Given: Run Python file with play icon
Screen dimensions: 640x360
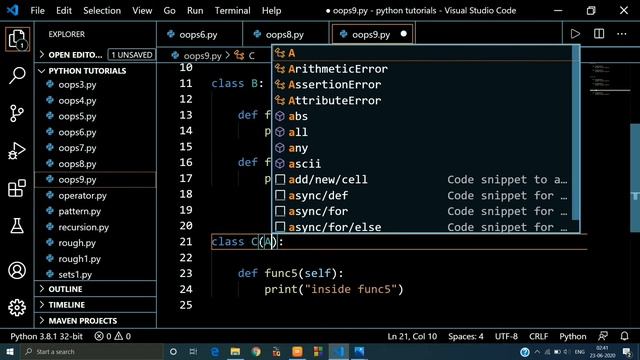Looking at the screenshot, I should point(575,34).
